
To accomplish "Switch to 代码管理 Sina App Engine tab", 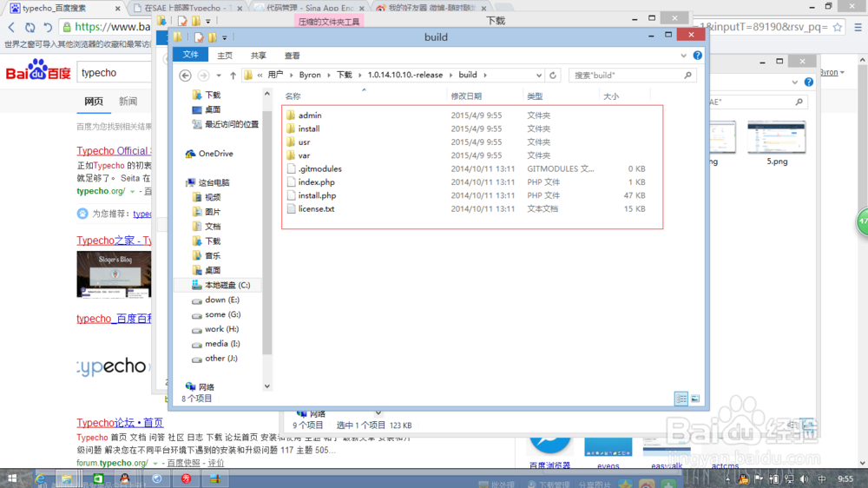I will (312, 8).
